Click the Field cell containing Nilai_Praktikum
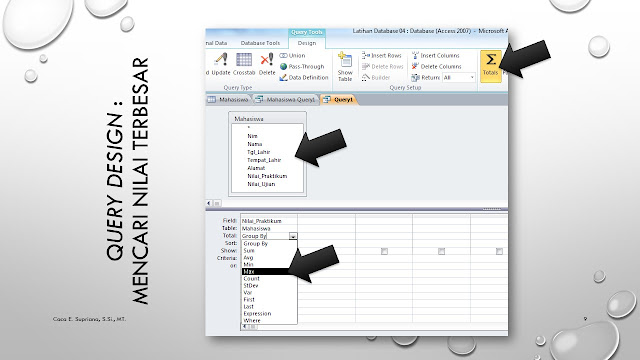Viewport: 640px width, 360px height. pos(269,221)
